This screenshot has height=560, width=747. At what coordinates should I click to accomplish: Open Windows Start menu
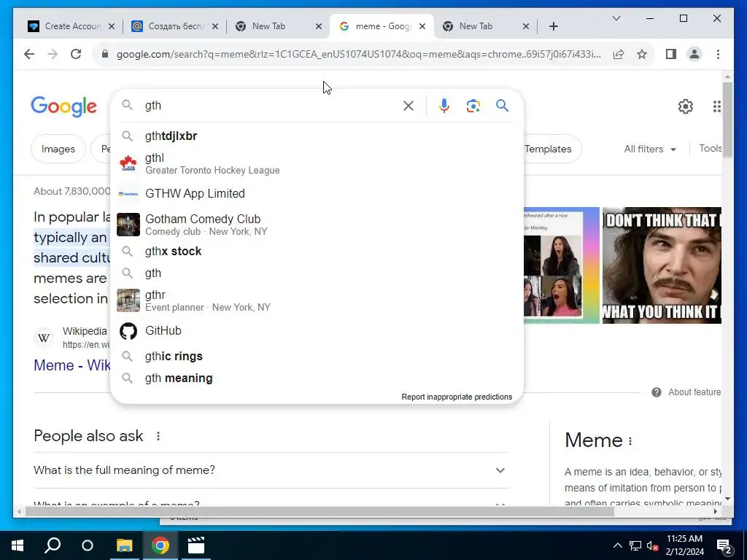pyautogui.click(x=18, y=545)
